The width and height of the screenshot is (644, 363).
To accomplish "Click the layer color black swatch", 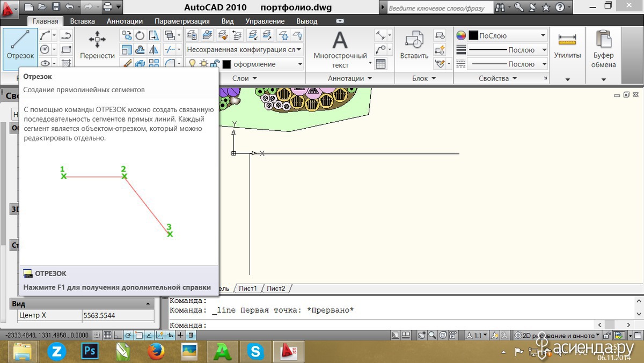I will pos(226,64).
